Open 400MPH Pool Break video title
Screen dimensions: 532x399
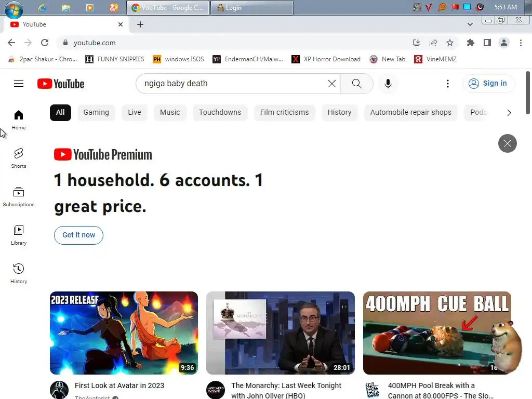(x=441, y=390)
